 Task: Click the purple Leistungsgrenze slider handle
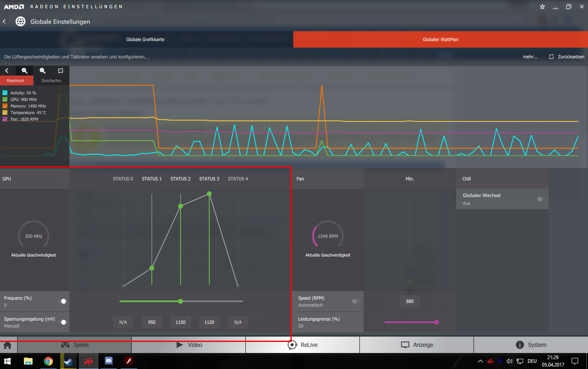pos(437,322)
